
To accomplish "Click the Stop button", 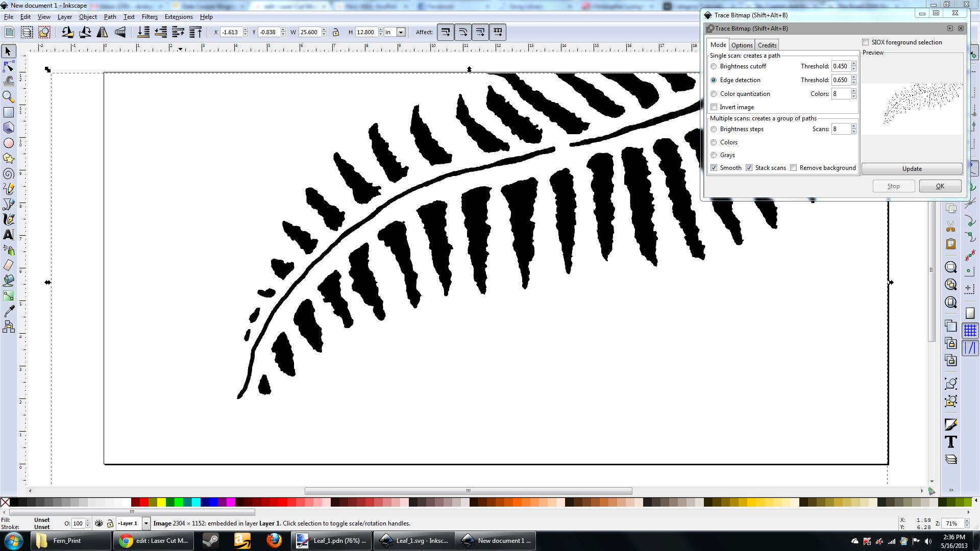I will [893, 186].
